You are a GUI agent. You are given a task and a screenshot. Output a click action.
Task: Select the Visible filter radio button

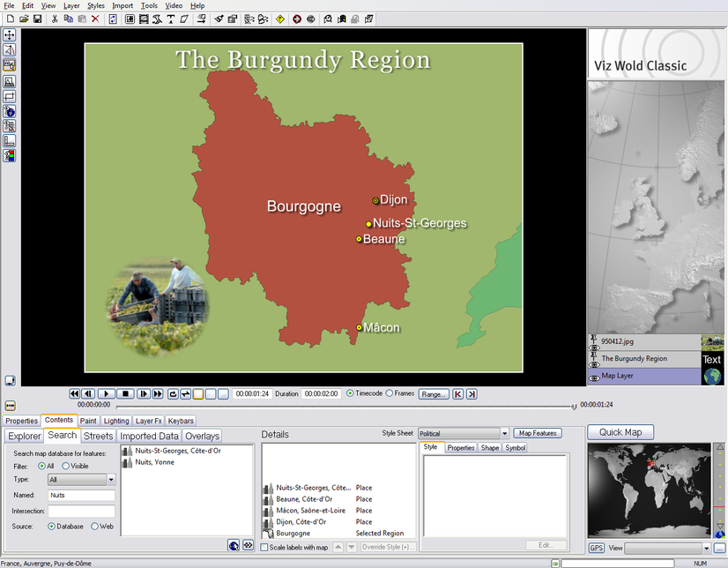(66, 466)
